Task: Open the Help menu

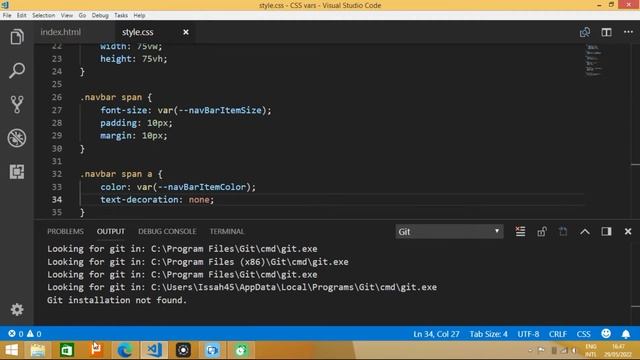Action: coord(139,15)
